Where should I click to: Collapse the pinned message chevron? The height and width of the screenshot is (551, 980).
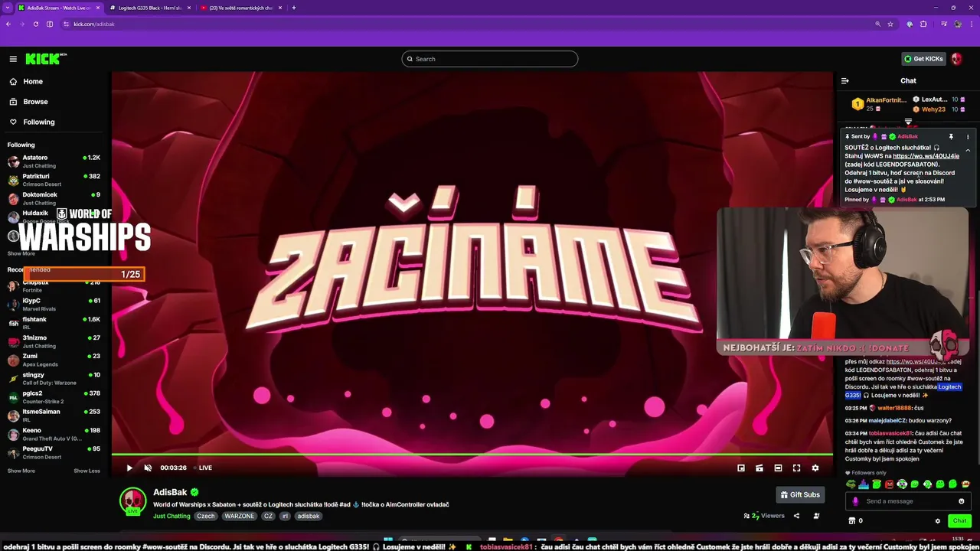(968, 150)
